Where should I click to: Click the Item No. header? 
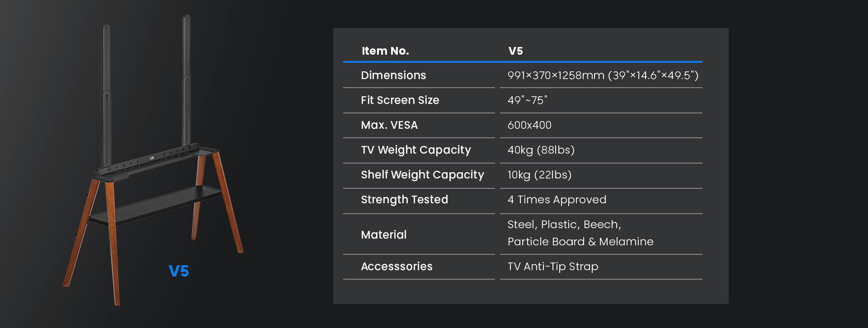(385, 51)
